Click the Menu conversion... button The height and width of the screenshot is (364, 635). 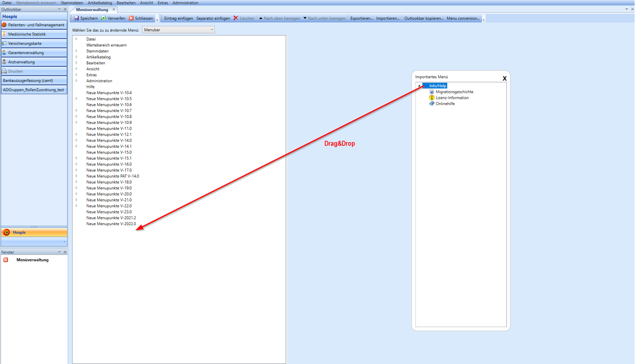coord(463,18)
